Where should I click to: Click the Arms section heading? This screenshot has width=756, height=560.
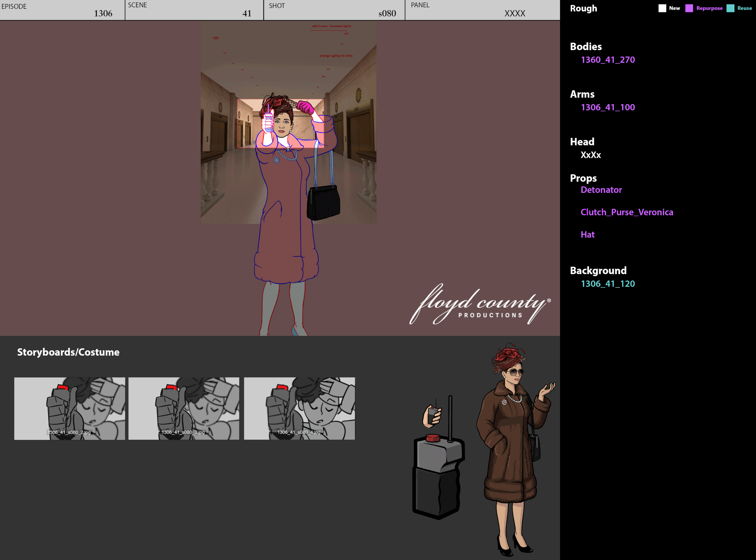(x=582, y=94)
